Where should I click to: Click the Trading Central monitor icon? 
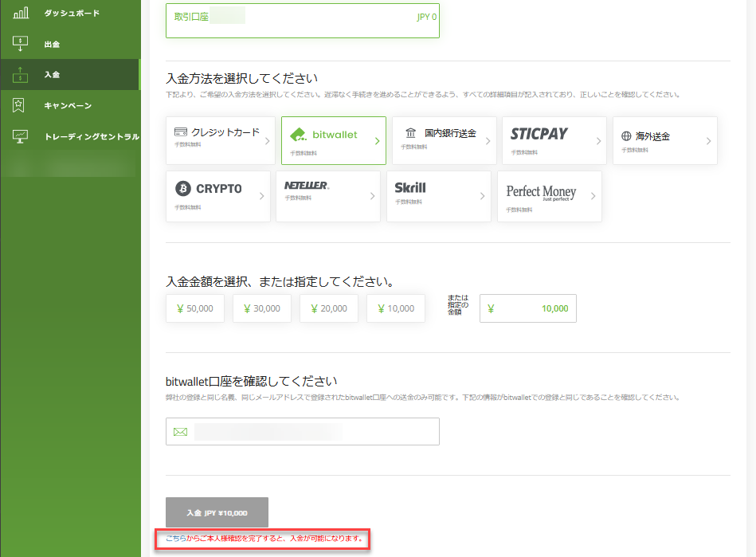(22, 136)
